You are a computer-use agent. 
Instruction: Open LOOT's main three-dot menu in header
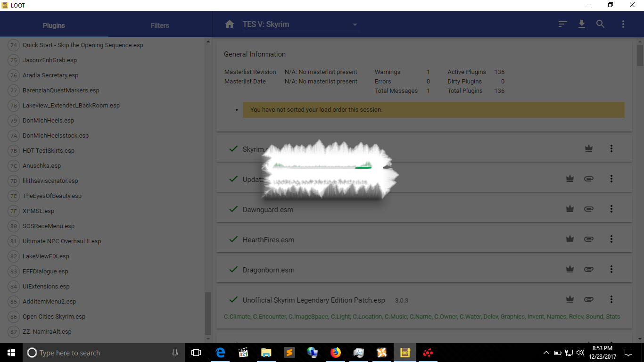(623, 24)
